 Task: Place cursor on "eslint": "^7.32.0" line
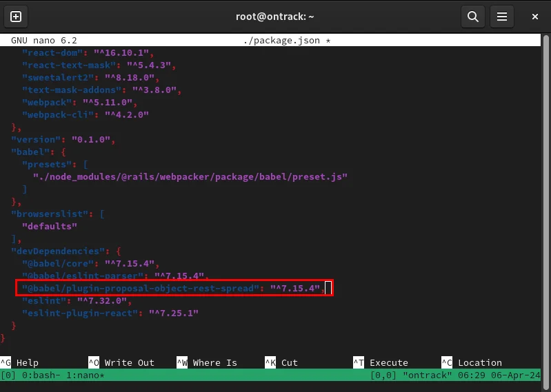77,300
